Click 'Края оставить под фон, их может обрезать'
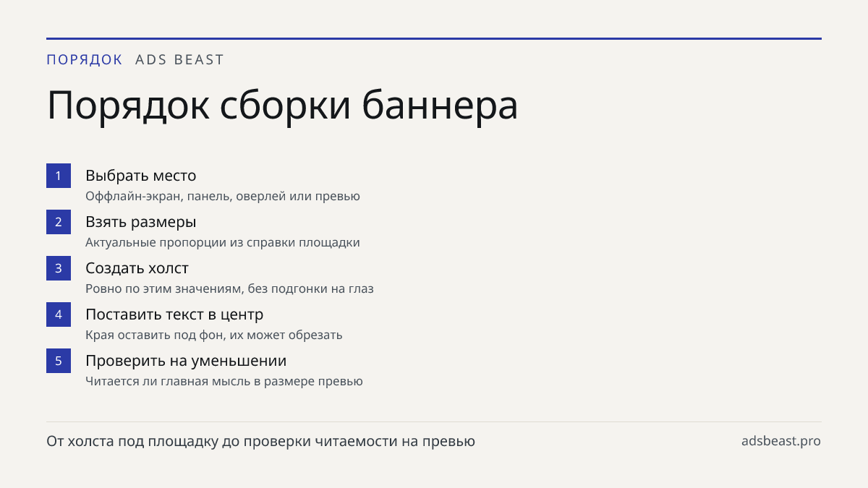 [x=214, y=335]
